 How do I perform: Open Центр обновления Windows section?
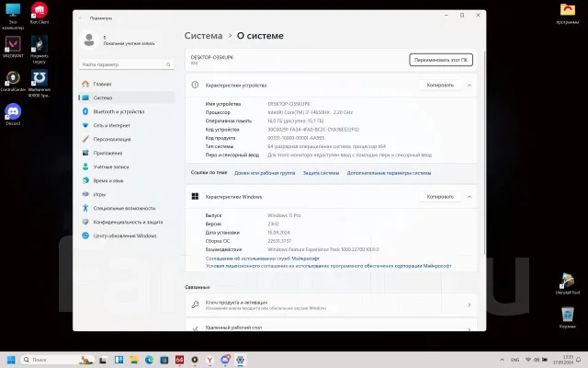click(126, 236)
